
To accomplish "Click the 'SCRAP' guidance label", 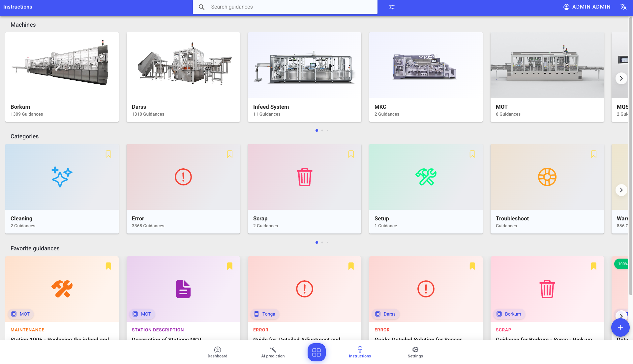I will [x=503, y=330].
